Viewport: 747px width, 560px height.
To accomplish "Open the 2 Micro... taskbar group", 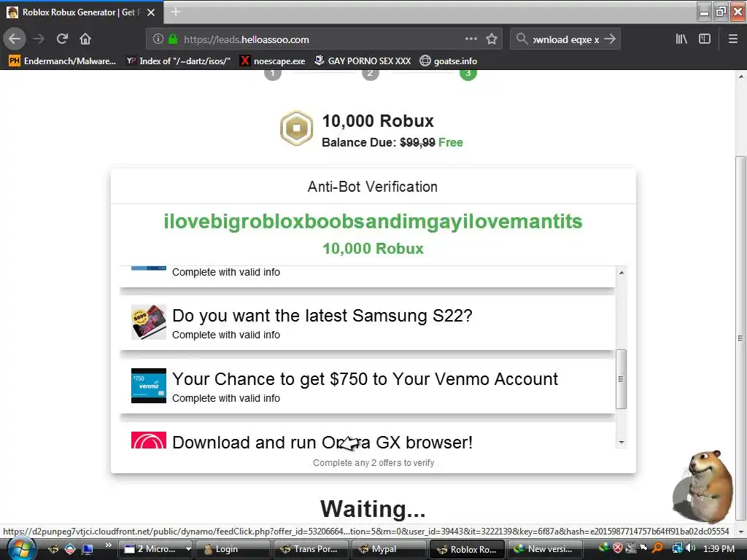I will (155, 549).
